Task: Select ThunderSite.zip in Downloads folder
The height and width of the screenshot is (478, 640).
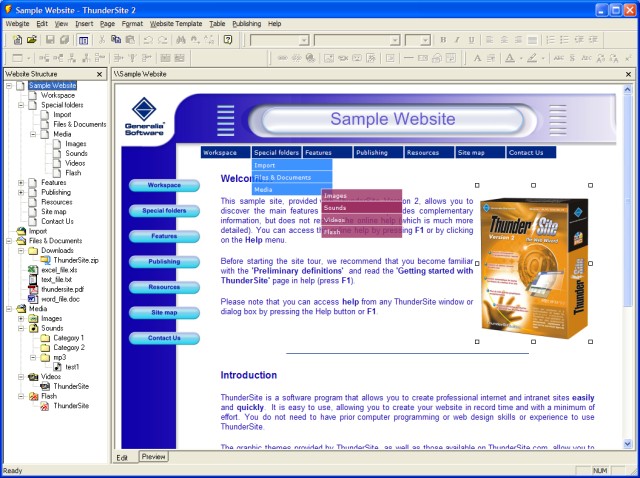Action: (x=76, y=260)
